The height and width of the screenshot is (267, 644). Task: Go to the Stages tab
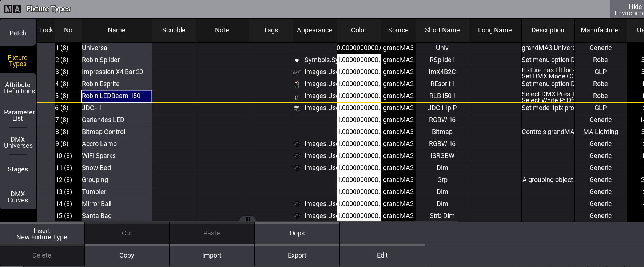[18, 169]
